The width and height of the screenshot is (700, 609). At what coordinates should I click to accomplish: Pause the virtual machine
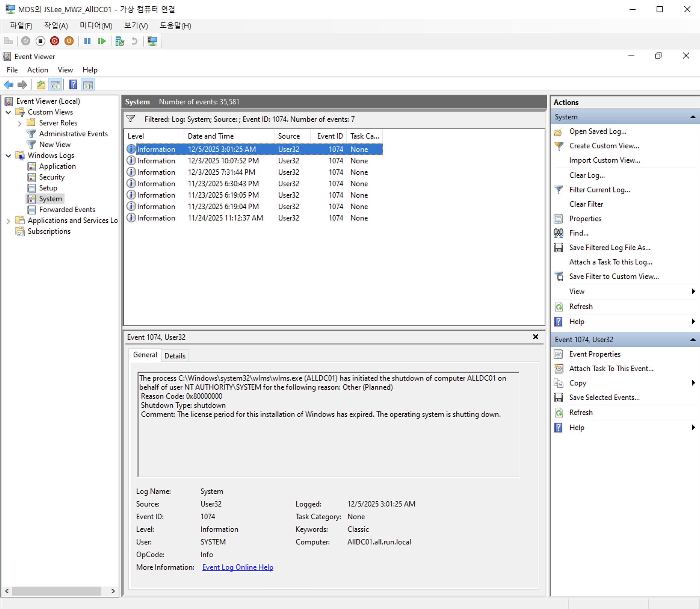coord(87,41)
